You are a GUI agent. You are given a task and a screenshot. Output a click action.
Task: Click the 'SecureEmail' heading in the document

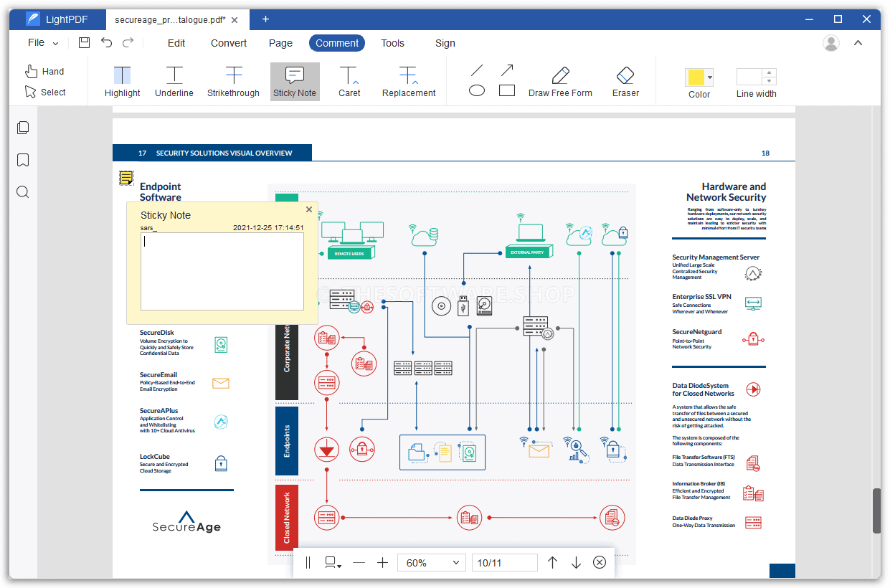coord(158,375)
